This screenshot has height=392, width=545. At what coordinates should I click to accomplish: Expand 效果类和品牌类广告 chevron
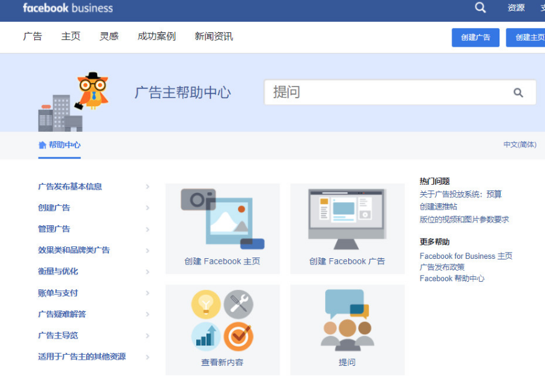coord(148,250)
